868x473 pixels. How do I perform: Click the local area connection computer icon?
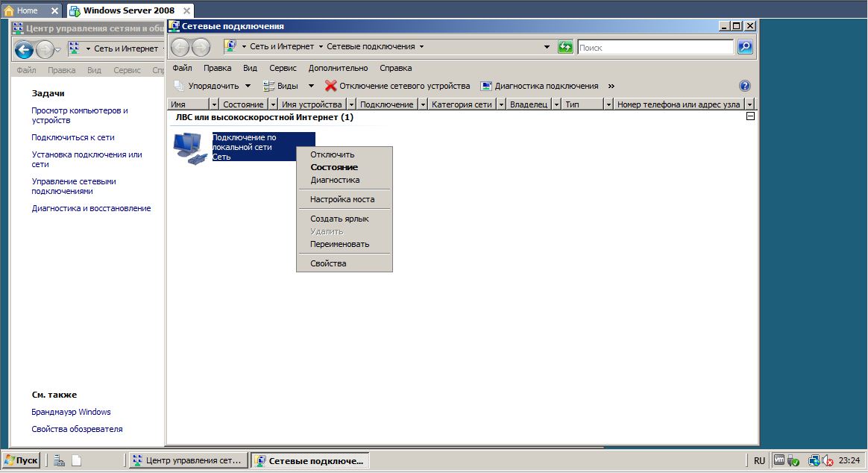(x=190, y=148)
